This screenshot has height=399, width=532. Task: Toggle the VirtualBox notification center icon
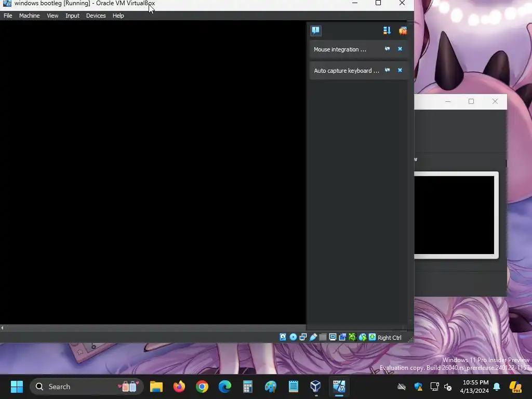(x=315, y=31)
